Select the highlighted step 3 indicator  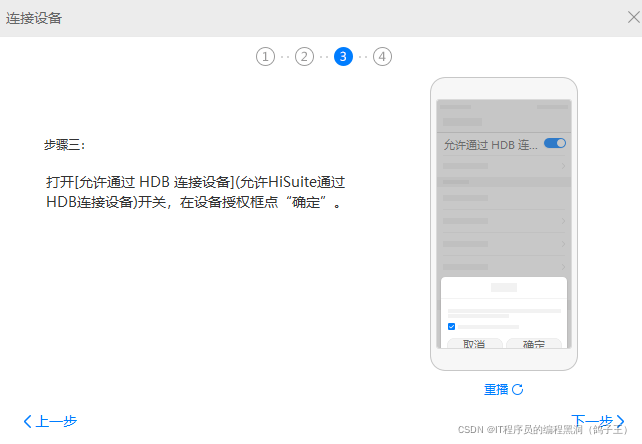pos(343,57)
